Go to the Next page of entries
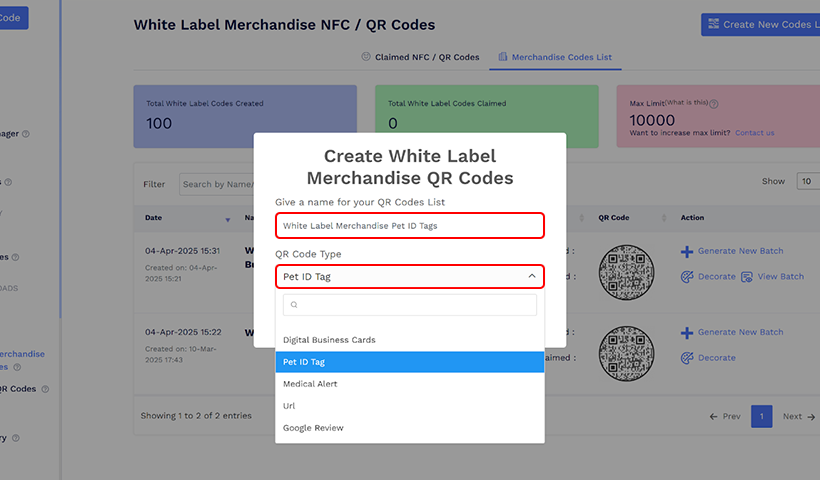820x480 pixels. pos(798,416)
